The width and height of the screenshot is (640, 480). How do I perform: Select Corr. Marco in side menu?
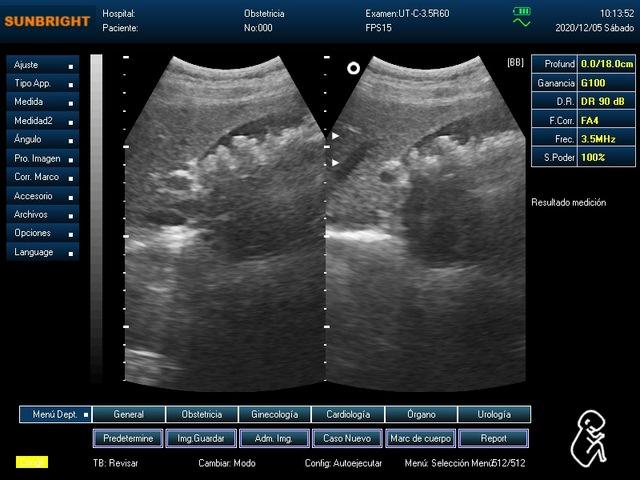pyautogui.click(x=43, y=177)
